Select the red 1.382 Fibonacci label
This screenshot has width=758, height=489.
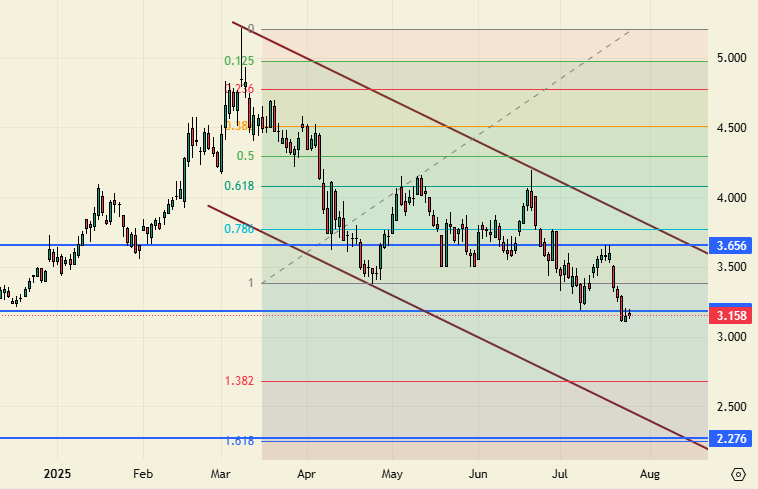[x=239, y=381]
